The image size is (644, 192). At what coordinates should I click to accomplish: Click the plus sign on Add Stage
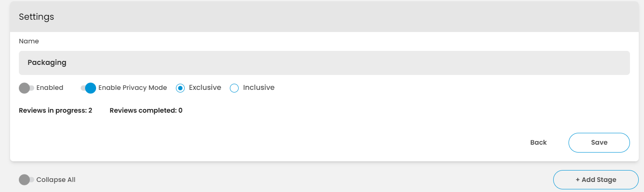tap(578, 180)
